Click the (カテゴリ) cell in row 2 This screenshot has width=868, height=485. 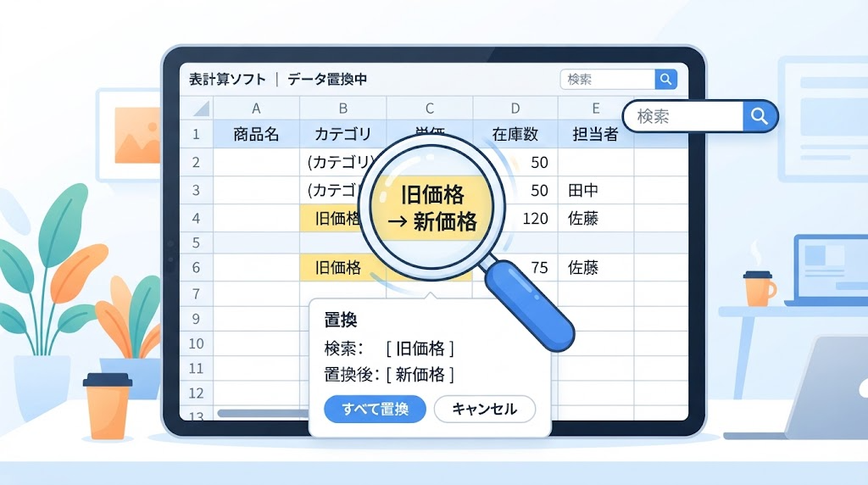pyautogui.click(x=340, y=162)
